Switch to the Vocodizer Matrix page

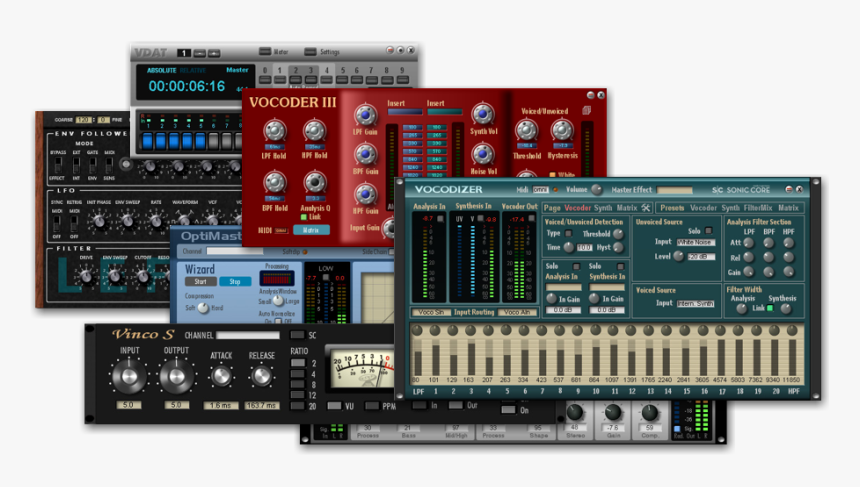coord(627,208)
